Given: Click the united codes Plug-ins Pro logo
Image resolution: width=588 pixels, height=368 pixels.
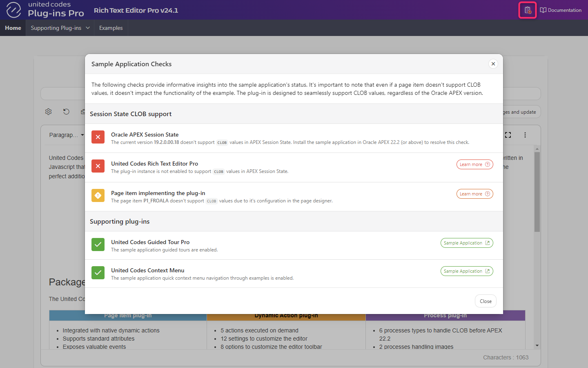Looking at the screenshot, I should pos(45,10).
